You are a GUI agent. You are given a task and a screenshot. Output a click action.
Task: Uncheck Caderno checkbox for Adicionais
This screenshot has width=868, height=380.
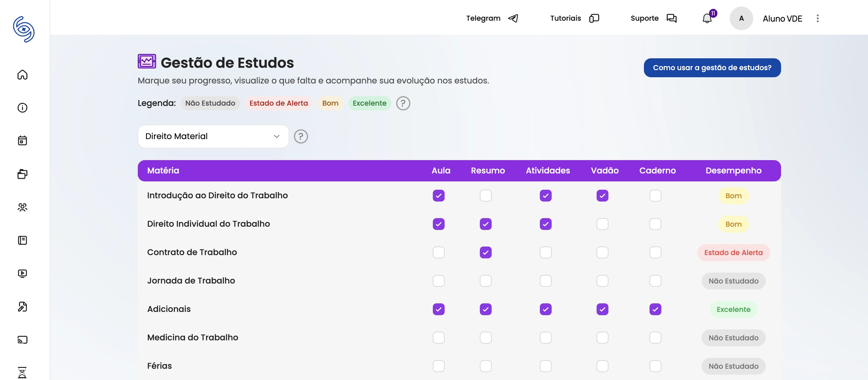pyautogui.click(x=655, y=309)
